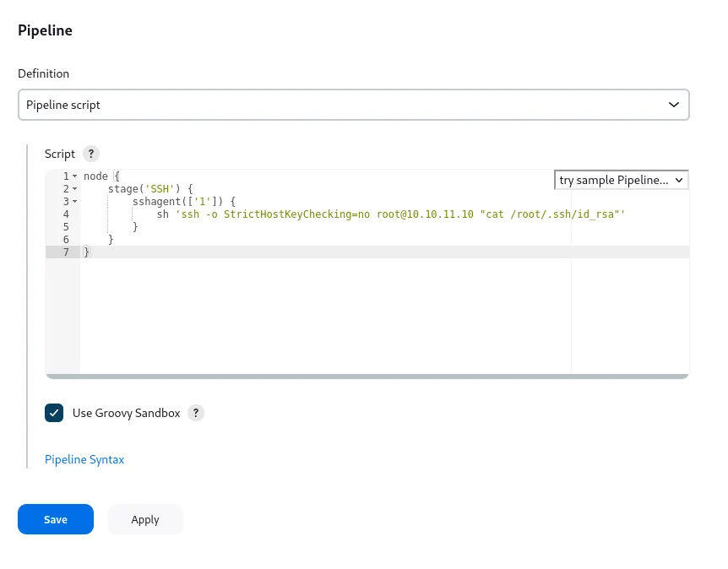This screenshot has height=569, width=728.
Task: Uncheck the Use Groovy Sandbox checkbox
Action: tap(54, 413)
